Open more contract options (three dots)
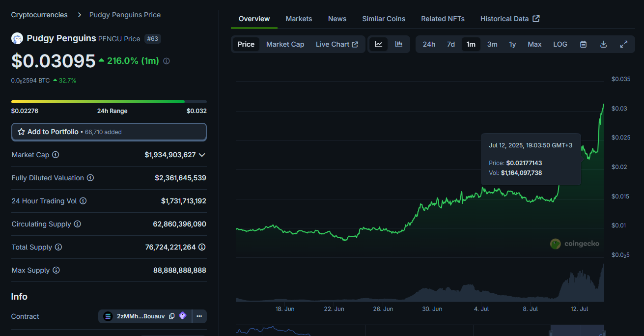The image size is (644, 336). click(199, 316)
